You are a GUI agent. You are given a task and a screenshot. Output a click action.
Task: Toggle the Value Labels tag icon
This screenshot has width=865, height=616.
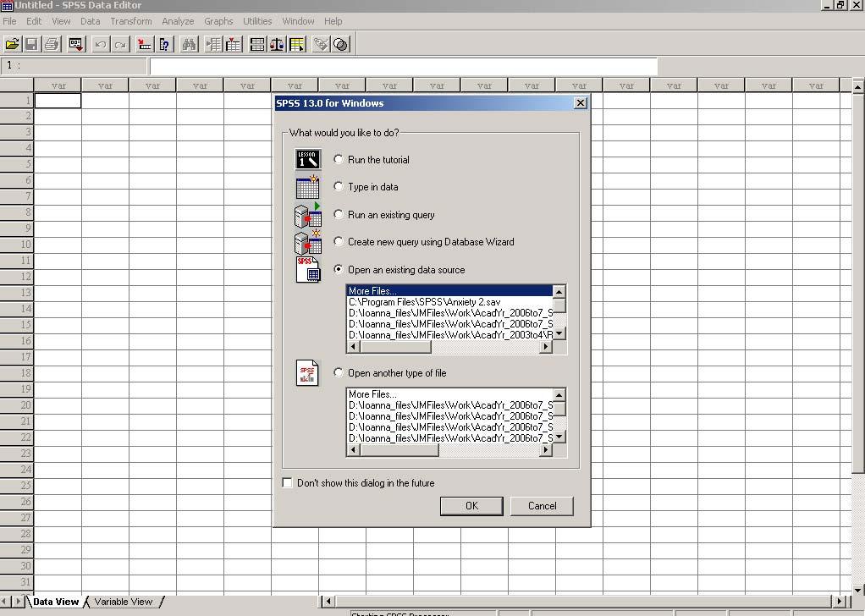(x=321, y=44)
